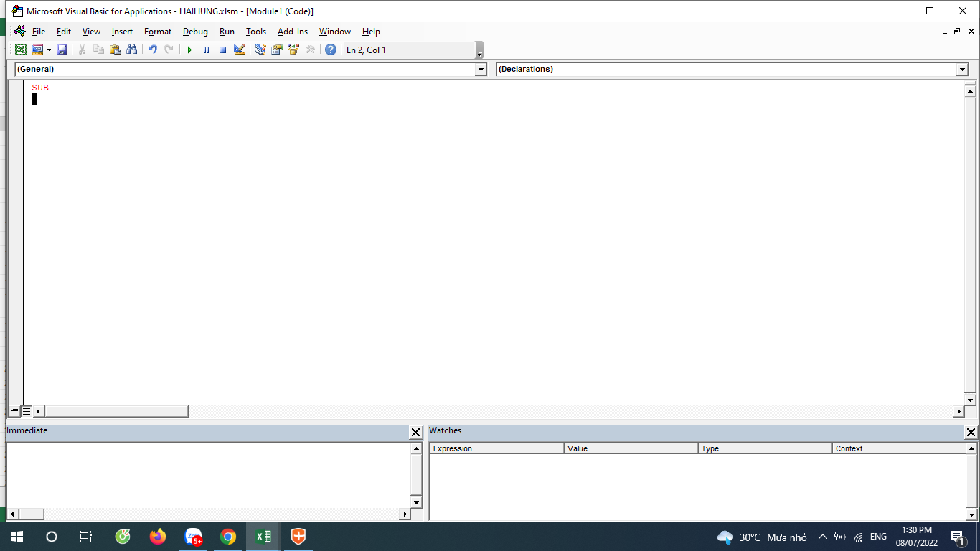Click the Redo arrow icon
The height and width of the screenshot is (551, 980).
tap(169, 50)
